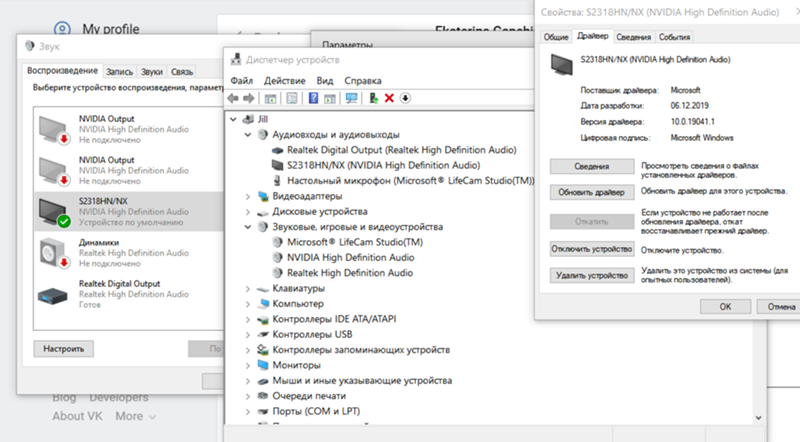Open the Действие menu
Screen dimensions: 800x442
pyautogui.click(x=285, y=81)
